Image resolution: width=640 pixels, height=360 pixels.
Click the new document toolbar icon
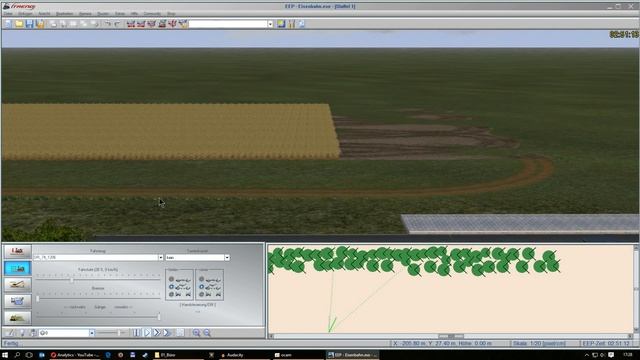(x=8, y=24)
